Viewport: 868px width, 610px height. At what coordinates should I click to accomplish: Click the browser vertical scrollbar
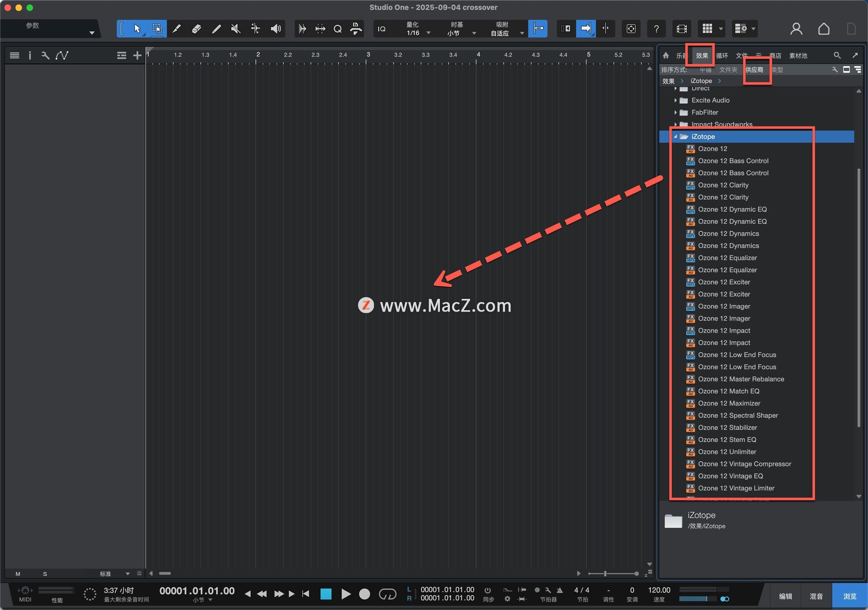pyautogui.click(x=859, y=297)
